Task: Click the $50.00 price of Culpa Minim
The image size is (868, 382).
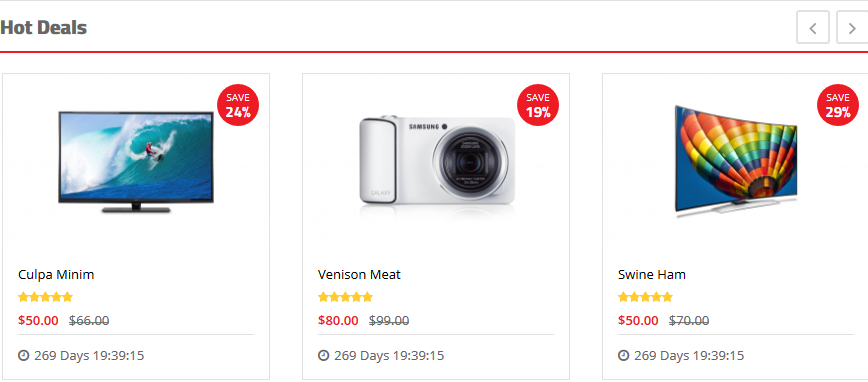Action: (38, 321)
